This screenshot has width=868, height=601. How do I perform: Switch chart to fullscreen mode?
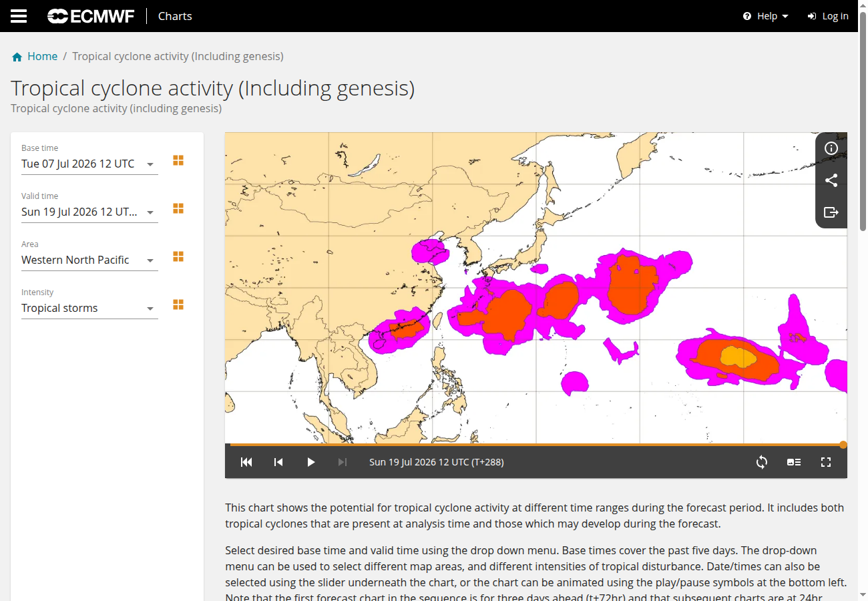(826, 462)
